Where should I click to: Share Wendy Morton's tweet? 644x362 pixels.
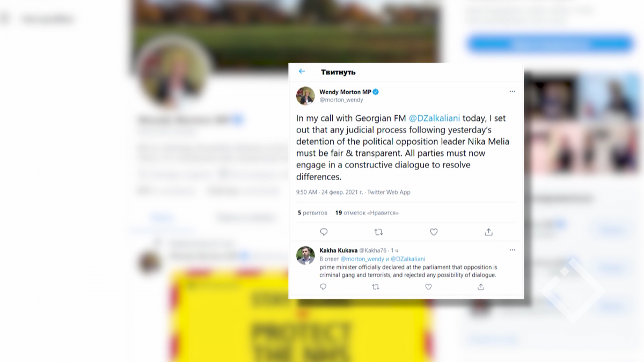pos(488,232)
